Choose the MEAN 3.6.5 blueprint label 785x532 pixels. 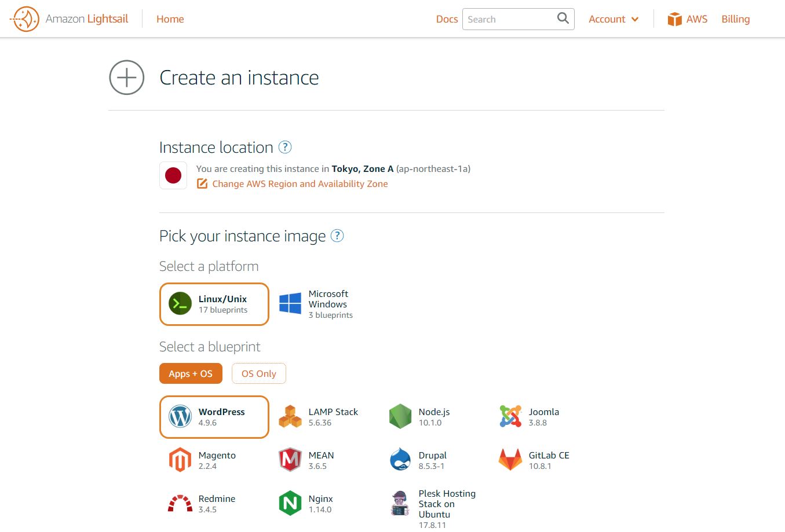[322, 460]
